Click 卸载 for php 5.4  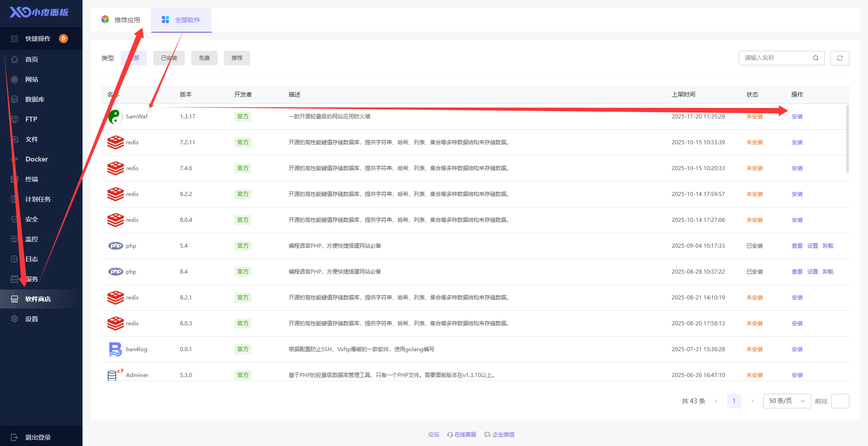828,246
